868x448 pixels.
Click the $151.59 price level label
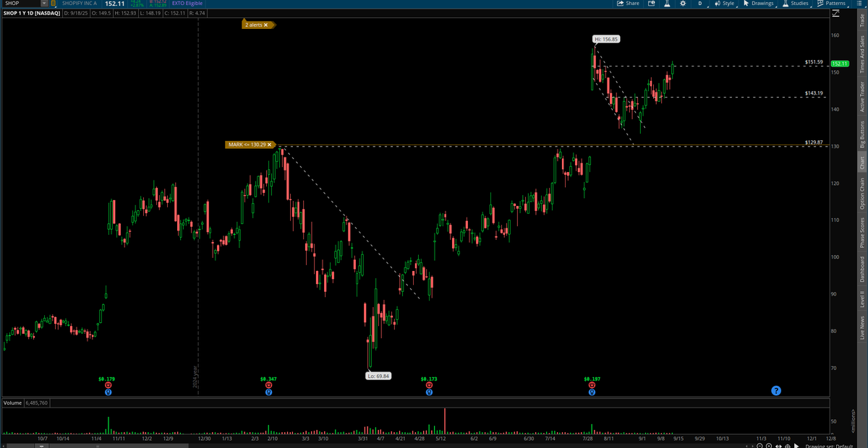click(814, 62)
